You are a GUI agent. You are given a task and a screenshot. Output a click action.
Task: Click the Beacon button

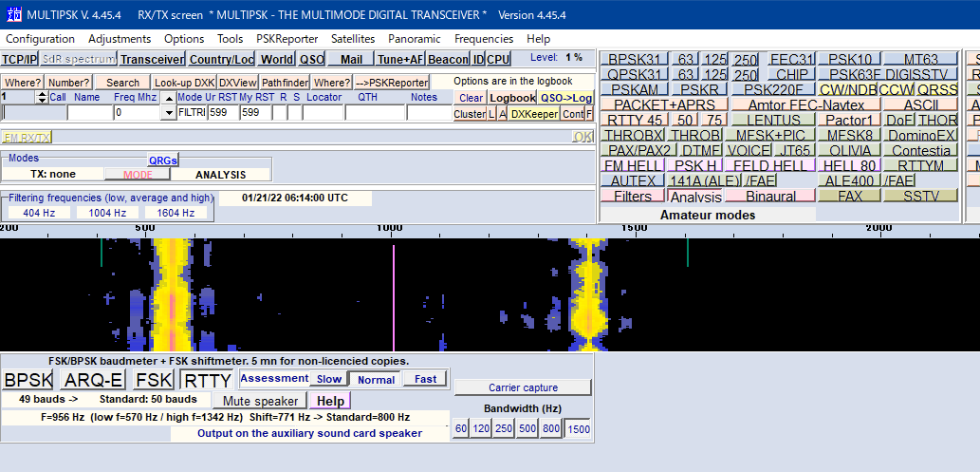coord(448,60)
